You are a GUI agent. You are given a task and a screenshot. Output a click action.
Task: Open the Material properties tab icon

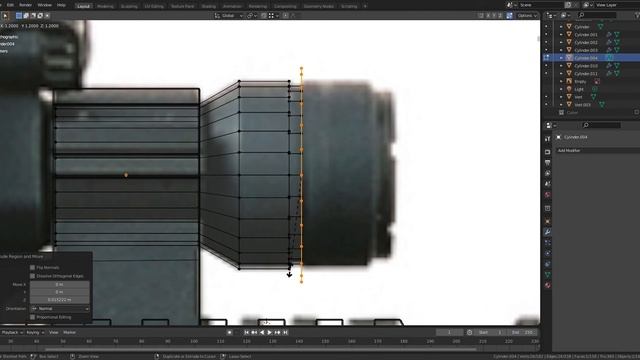[x=548, y=285]
